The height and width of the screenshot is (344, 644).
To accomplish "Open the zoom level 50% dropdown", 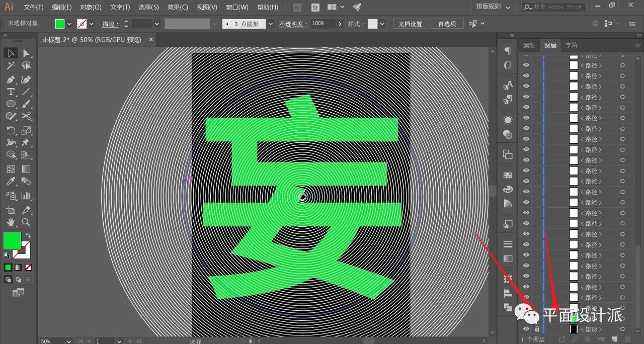I will [68, 341].
